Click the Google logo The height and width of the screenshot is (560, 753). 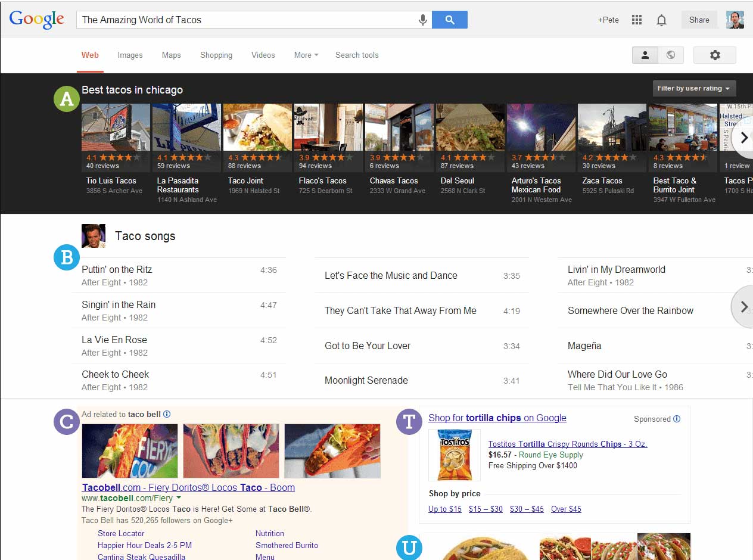37,20
